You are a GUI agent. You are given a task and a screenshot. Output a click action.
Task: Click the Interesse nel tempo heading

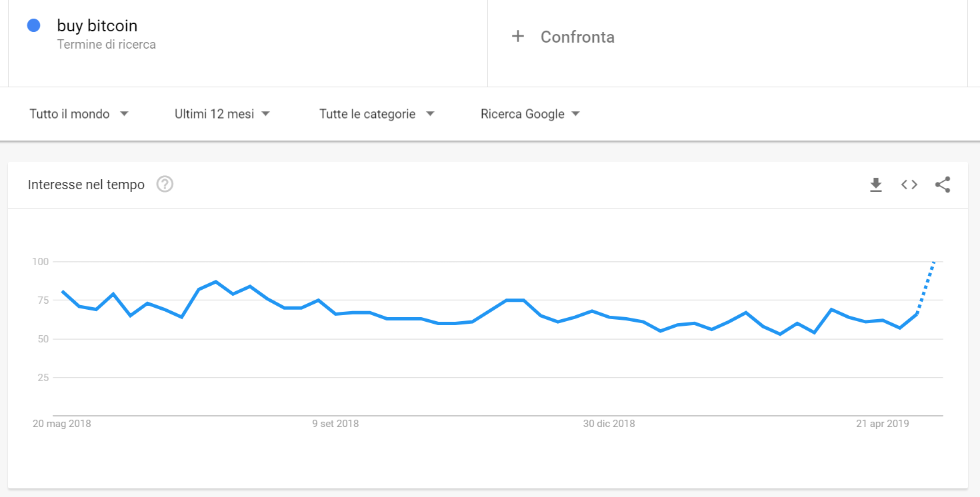click(x=86, y=185)
